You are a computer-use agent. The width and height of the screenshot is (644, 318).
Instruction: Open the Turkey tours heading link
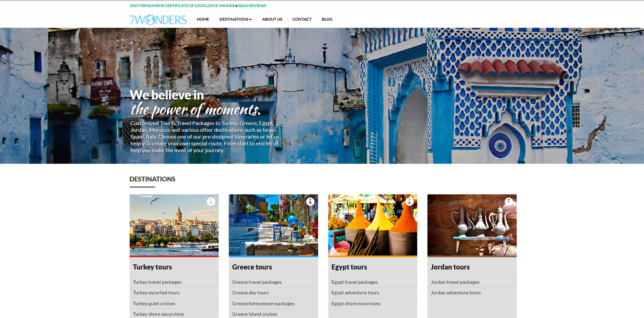[x=153, y=267]
